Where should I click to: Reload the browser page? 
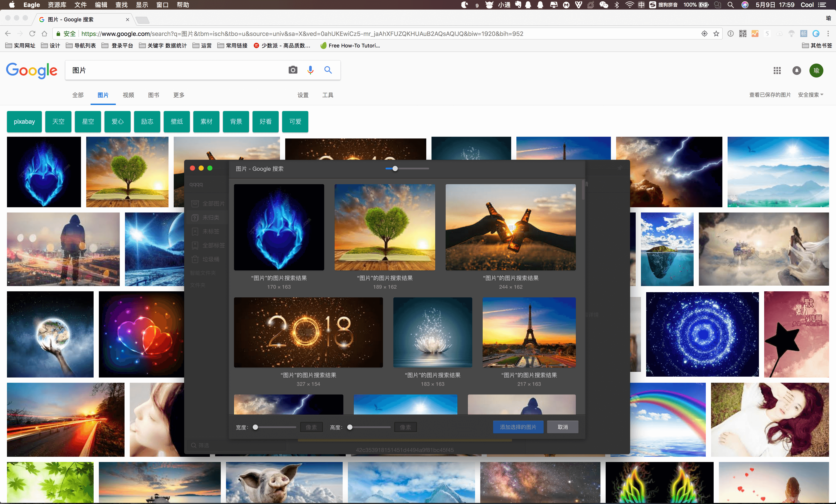[32, 34]
